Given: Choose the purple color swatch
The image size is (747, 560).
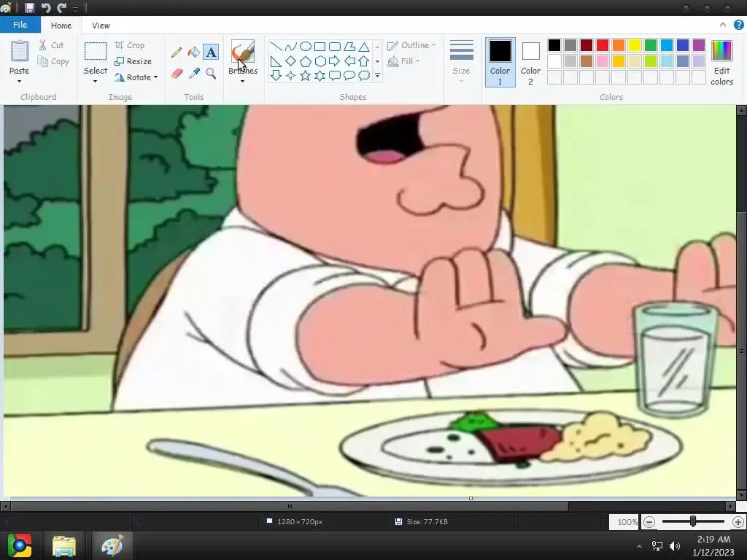Looking at the screenshot, I should point(698,45).
